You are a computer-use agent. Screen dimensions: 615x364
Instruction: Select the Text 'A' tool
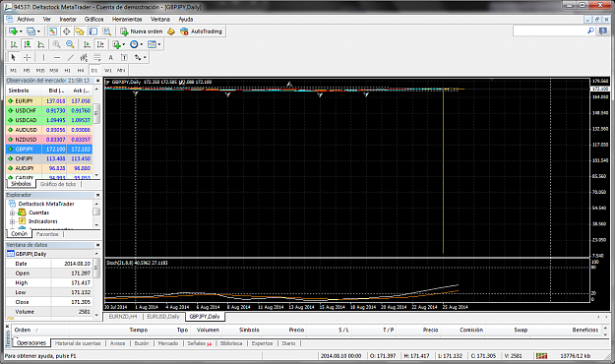(110, 58)
